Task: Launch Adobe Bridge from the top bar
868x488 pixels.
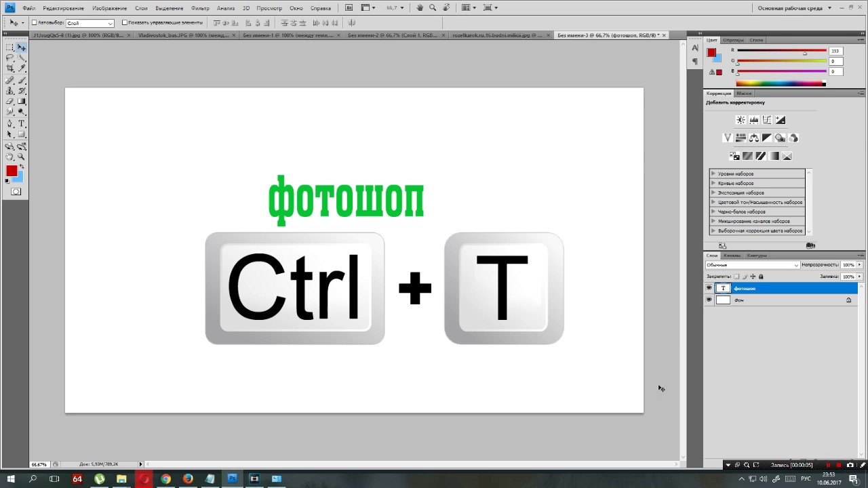Action: 349,7
